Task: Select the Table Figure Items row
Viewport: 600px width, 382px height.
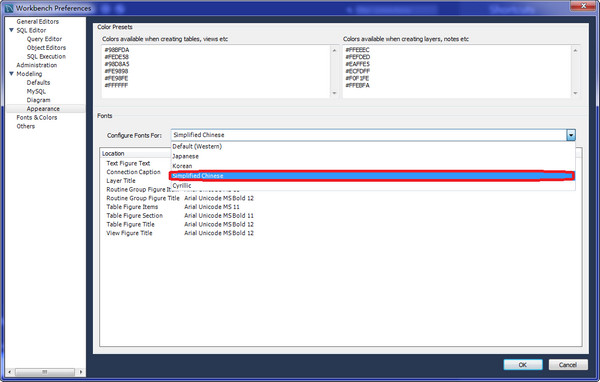Action: tap(132, 207)
